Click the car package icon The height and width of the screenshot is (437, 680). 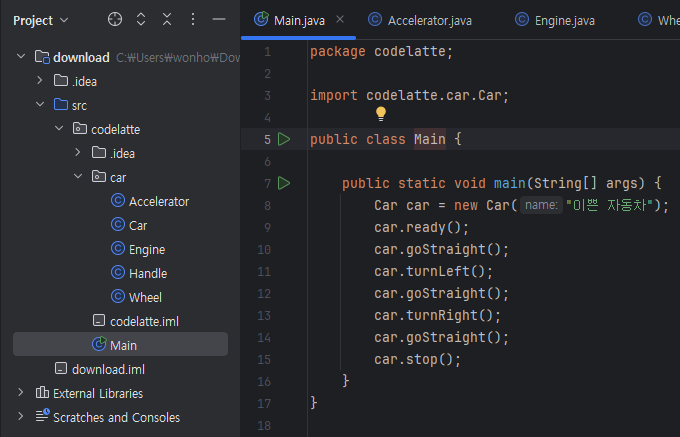pos(99,176)
